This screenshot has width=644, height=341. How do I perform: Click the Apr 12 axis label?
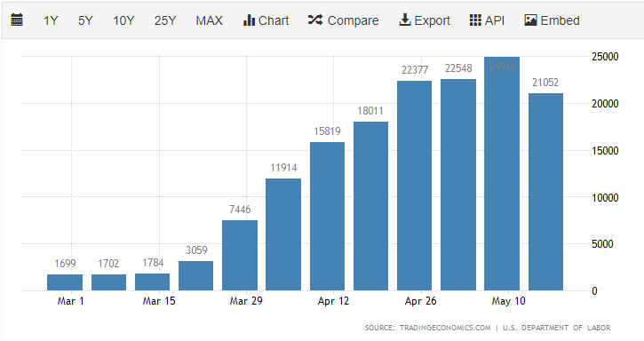click(333, 301)
